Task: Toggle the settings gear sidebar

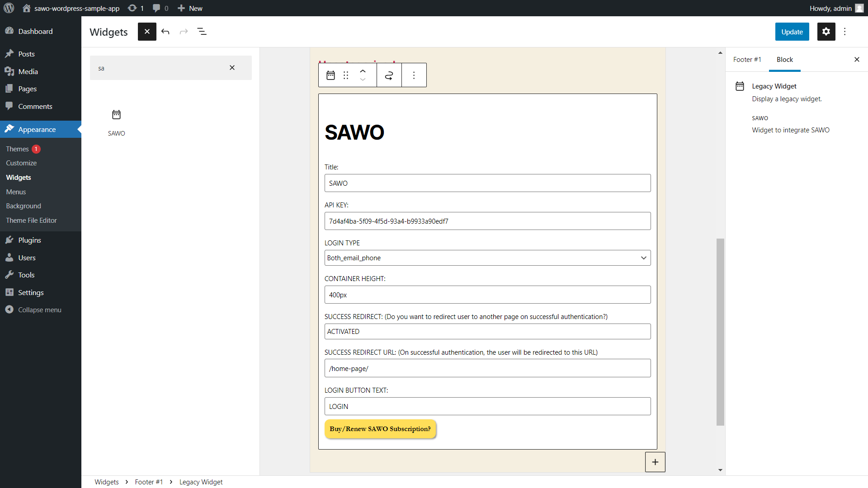Action: point(826,32)
